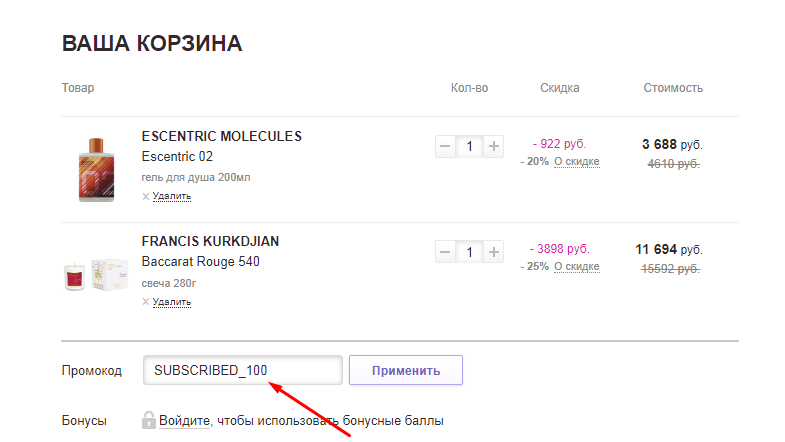This screenshot has height=442, width=785.
Task: Select quantity field of Baccarat Rouge 540
Action: [470, 252]
